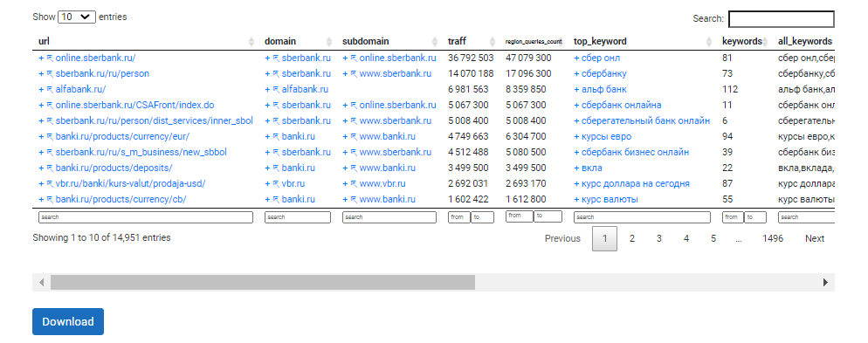Sort by traff column sort icon

[493, 42]
